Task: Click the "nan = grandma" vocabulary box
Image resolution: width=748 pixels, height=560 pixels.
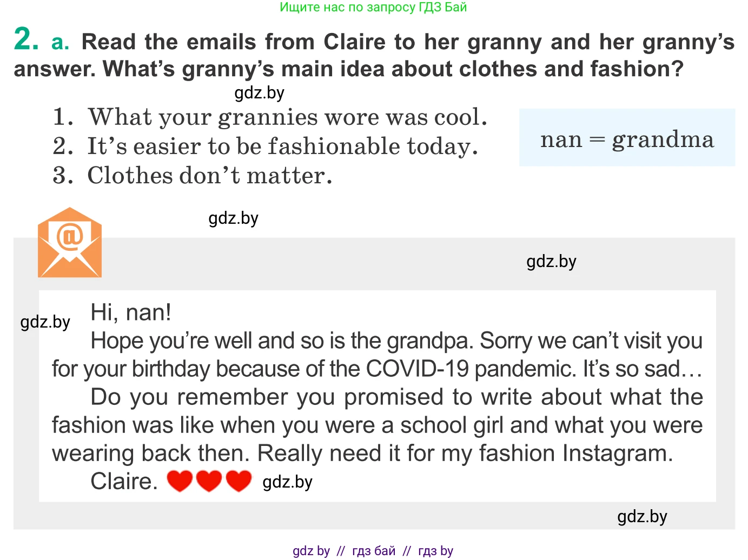Action: pos(626,138)
